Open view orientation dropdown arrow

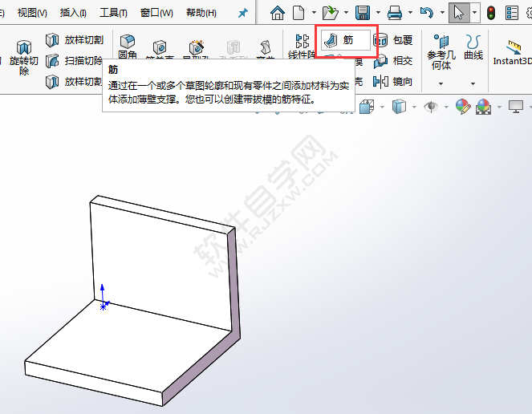tap(383, 108)
